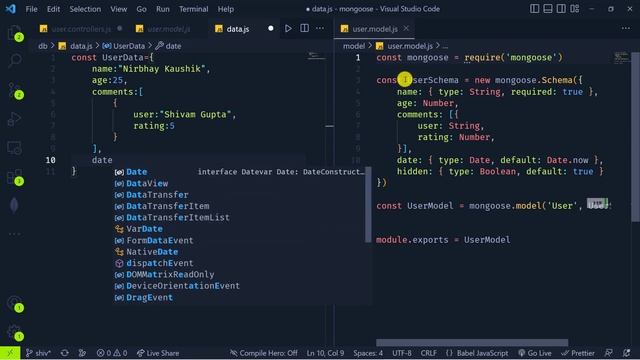
Task: Open the Source Control view
Action: 14,90
